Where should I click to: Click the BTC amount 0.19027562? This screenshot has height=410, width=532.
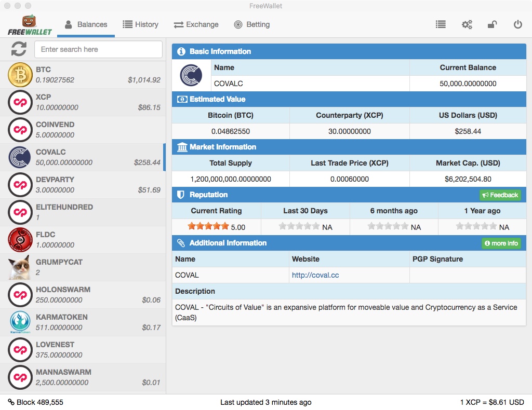click(55, 80)
